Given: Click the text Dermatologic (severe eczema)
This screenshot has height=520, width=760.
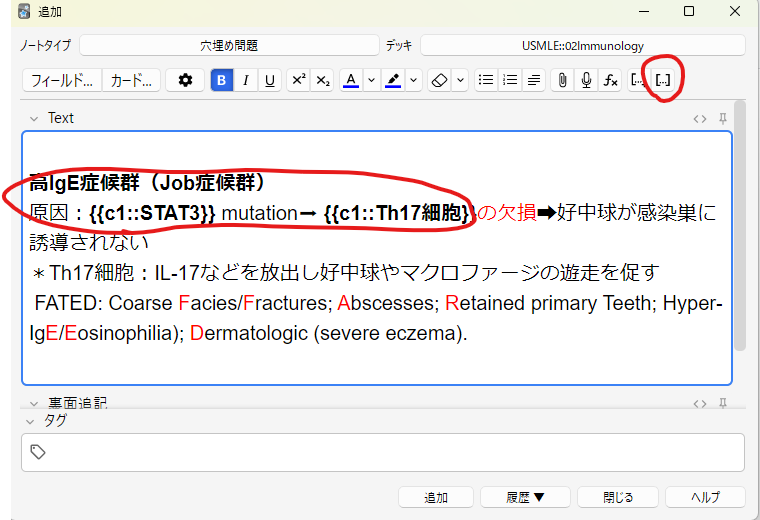Looking at the screenshot, I should (x=329, y=333).
